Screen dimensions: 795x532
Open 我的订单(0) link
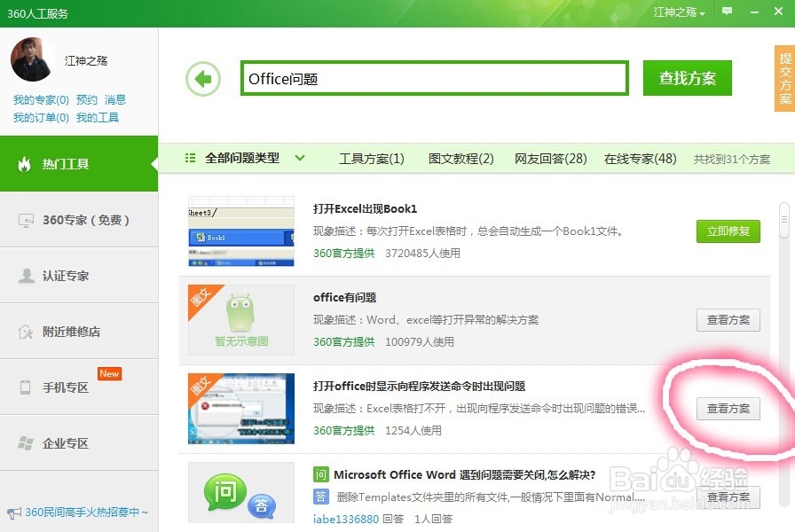pos(41,118)
